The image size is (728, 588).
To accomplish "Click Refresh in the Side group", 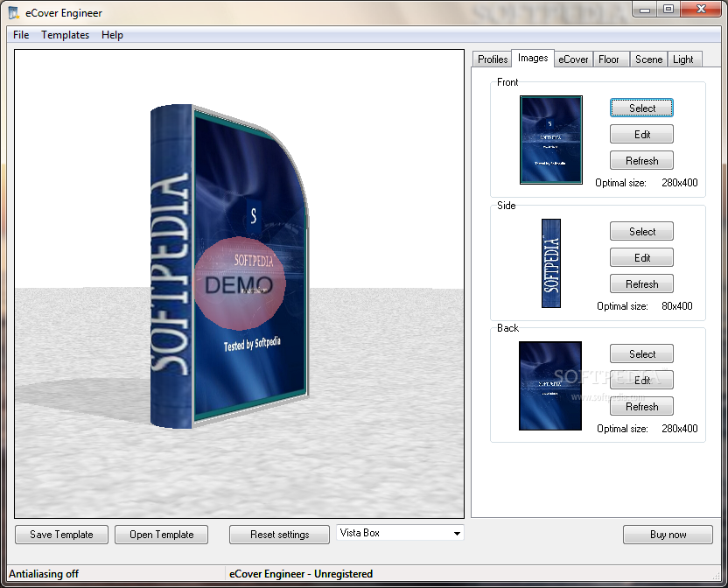I will coord(641,283).
